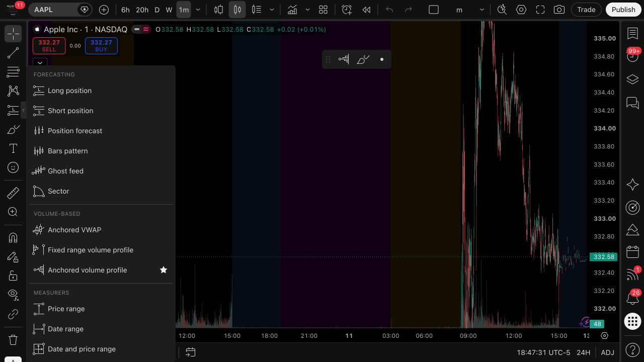Image resolution: width=644 pixels, height=362 pixels.
Task: Take a chart snapshot with camera
Action: pos(559,10)
